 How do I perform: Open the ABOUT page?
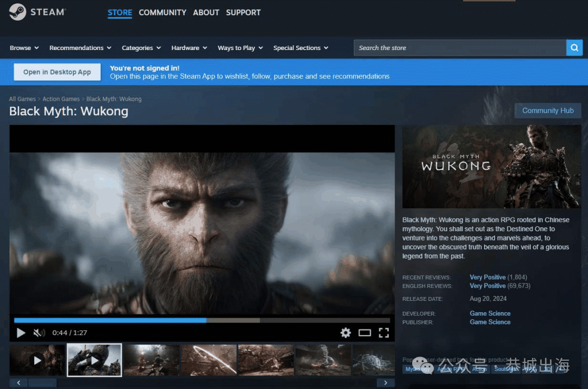pyautogui.click(x=206, y=13)
